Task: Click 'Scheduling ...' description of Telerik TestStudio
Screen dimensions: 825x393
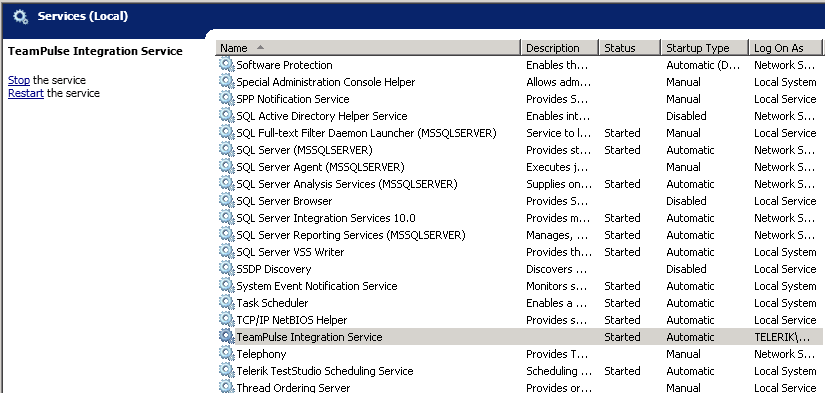Action: (559, 371)
